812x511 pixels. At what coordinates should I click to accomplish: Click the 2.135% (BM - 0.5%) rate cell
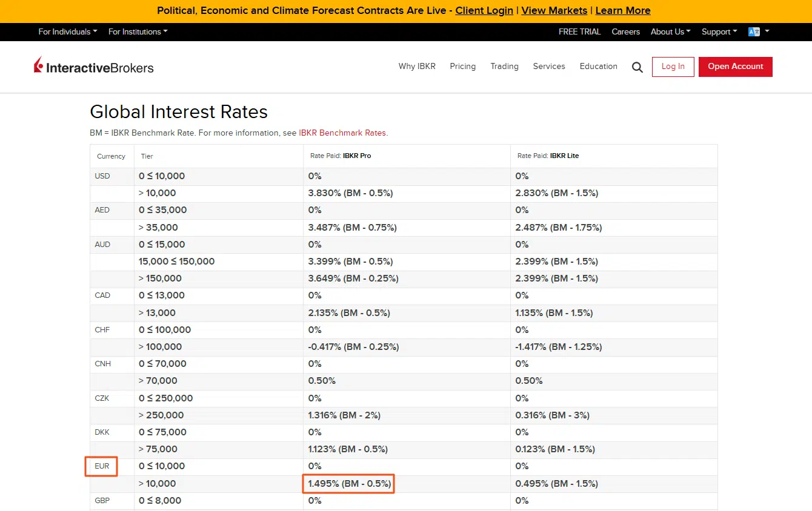(x=407, y=313)
